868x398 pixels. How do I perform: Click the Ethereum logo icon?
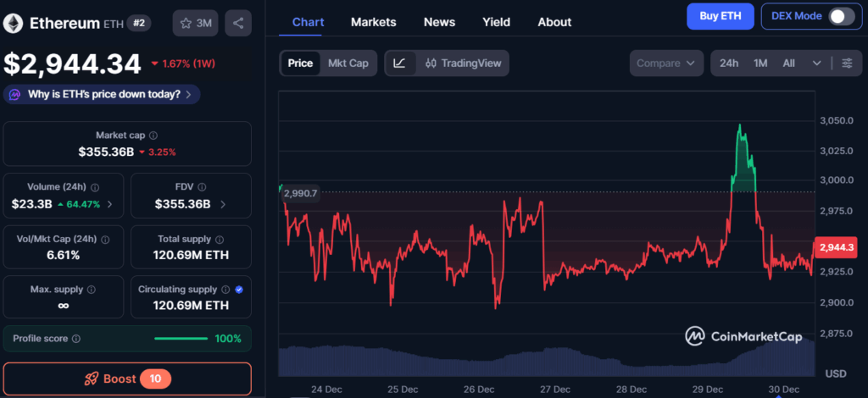13,24
